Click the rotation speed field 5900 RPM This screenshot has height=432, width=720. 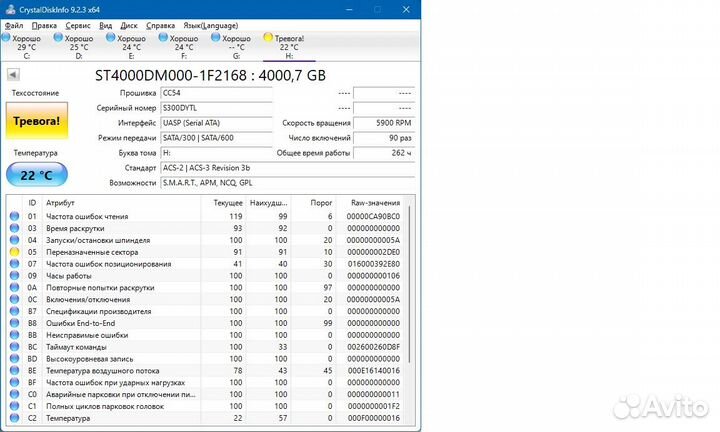click(384, 123)
